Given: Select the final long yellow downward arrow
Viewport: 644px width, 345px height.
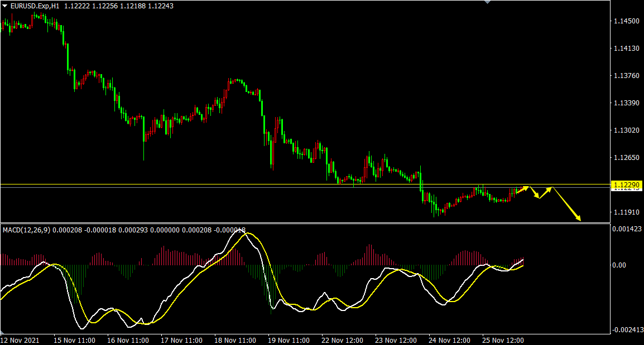Looking at the screenshot, I should [x=567, y=204].
